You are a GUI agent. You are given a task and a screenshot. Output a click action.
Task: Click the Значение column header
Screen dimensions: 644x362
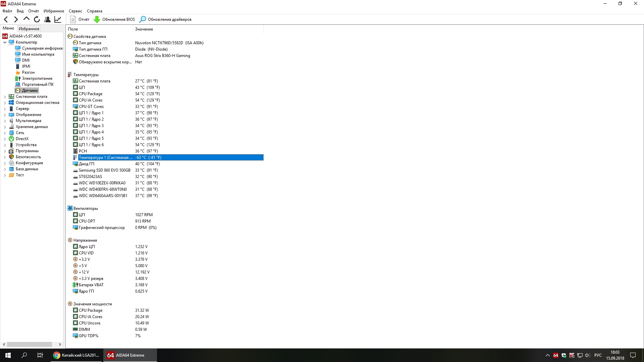(x=144, y=29)
